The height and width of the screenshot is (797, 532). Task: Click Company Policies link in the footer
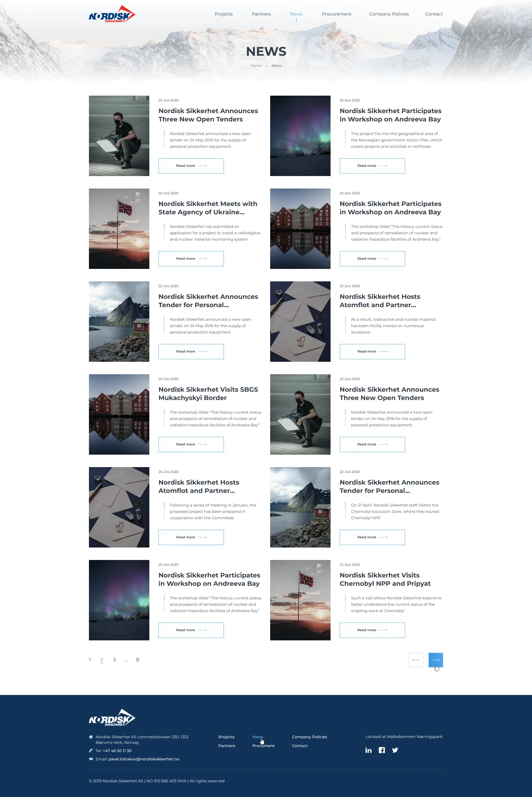point(310,737)
